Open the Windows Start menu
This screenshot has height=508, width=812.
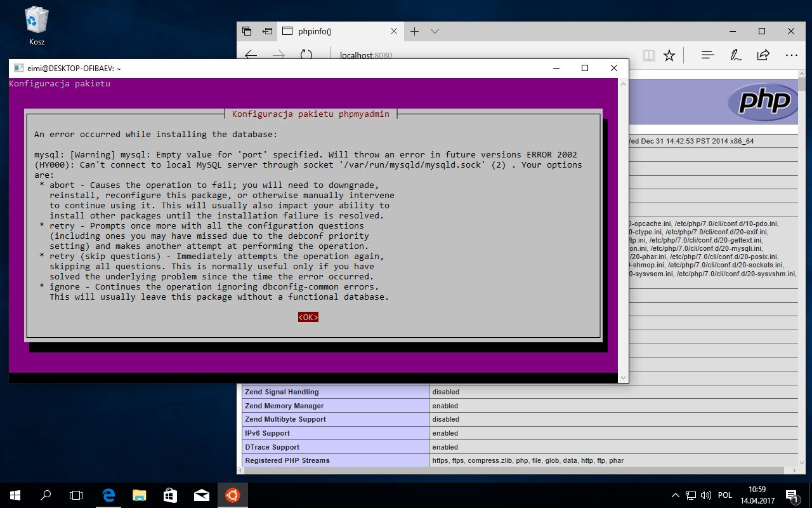click(x=15, y=495)
